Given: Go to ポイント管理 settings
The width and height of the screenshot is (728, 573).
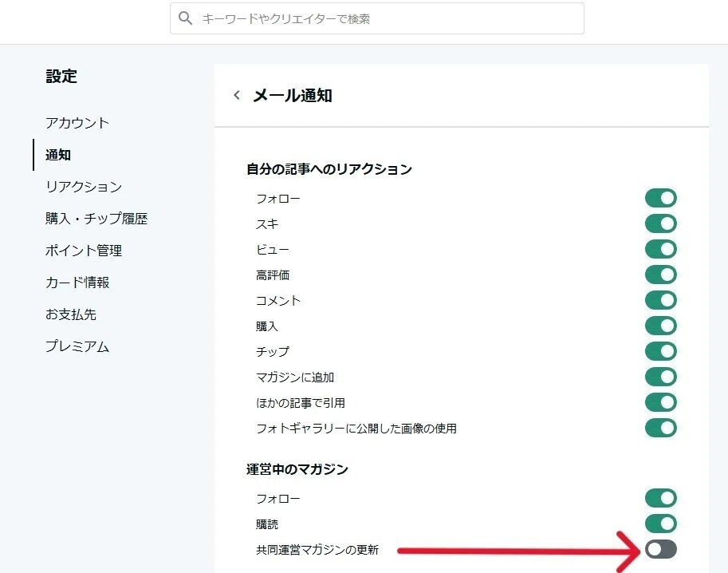Looking at the screenshot, I should (x=84, y=251).
